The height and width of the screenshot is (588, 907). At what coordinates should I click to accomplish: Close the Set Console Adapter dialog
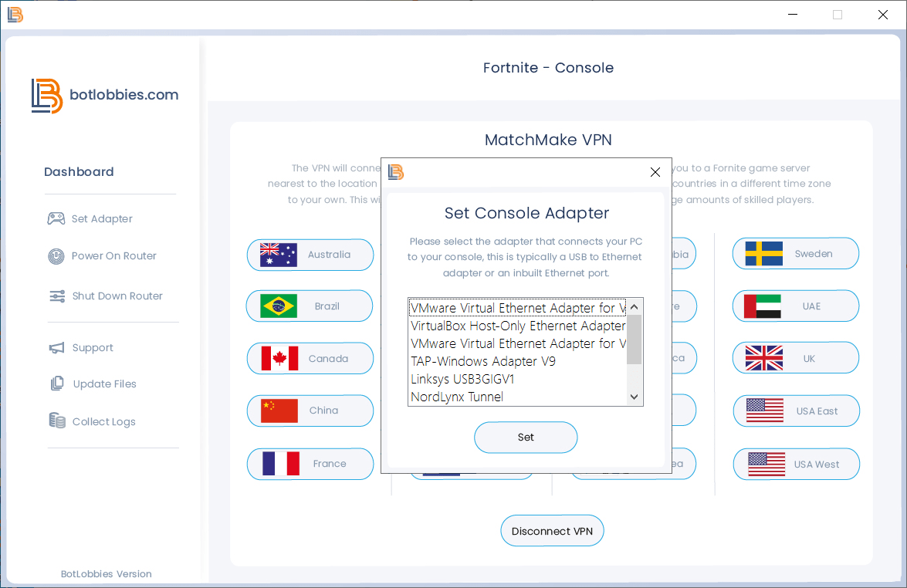pos(655,172)
